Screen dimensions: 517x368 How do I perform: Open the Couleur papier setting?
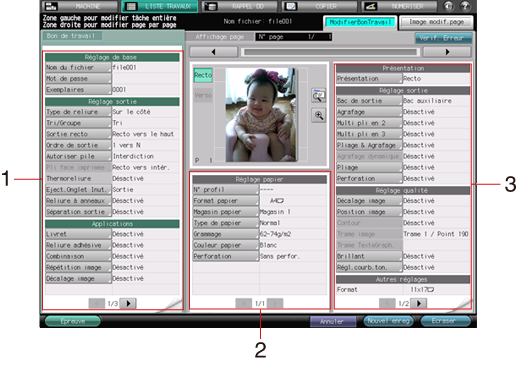pyautogui.click(x=226, y=245)
